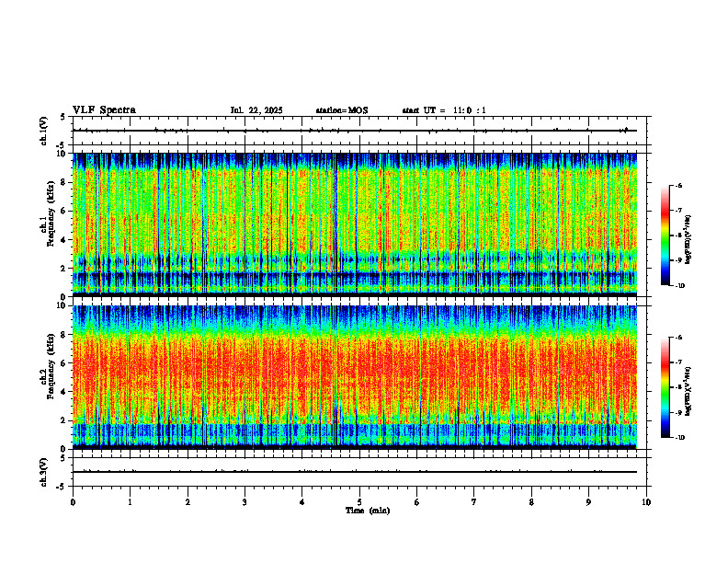The image size is (728, 563).
Task: Select the date text "Jul. 22, 2025"
Action: click(x=256, y=110)
